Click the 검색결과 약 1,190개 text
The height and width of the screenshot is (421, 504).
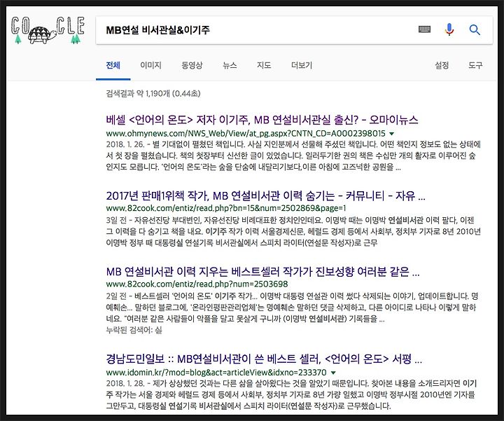153,94
